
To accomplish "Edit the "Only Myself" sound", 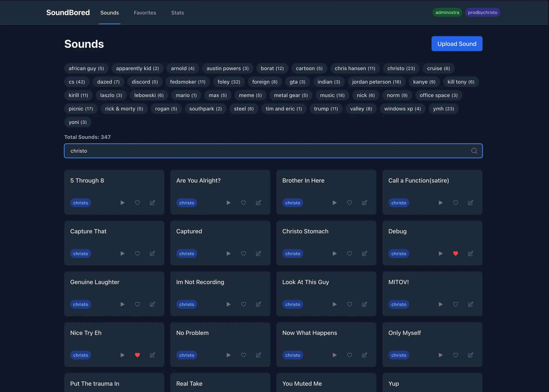I will pyautogui.click(x=470, y=355).
